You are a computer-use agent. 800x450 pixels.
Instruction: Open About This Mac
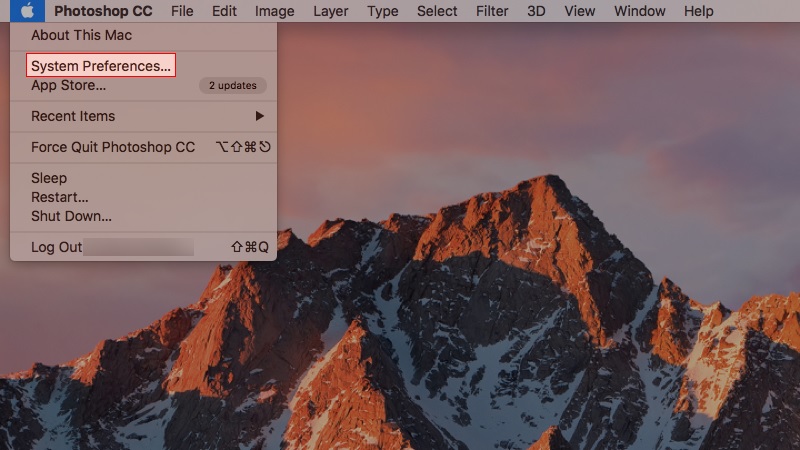[81, 35]
